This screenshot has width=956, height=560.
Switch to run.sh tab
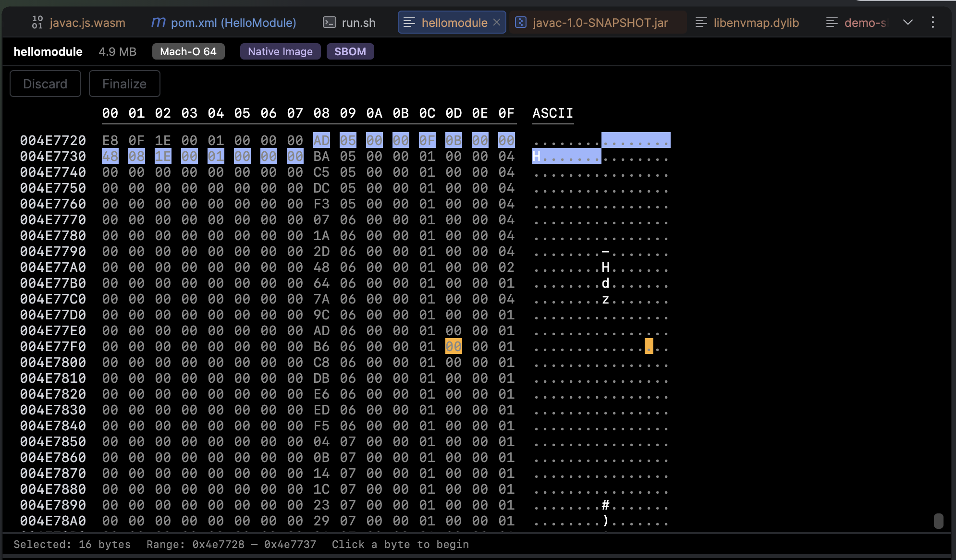pyautogui.click(x=349, y=22)
